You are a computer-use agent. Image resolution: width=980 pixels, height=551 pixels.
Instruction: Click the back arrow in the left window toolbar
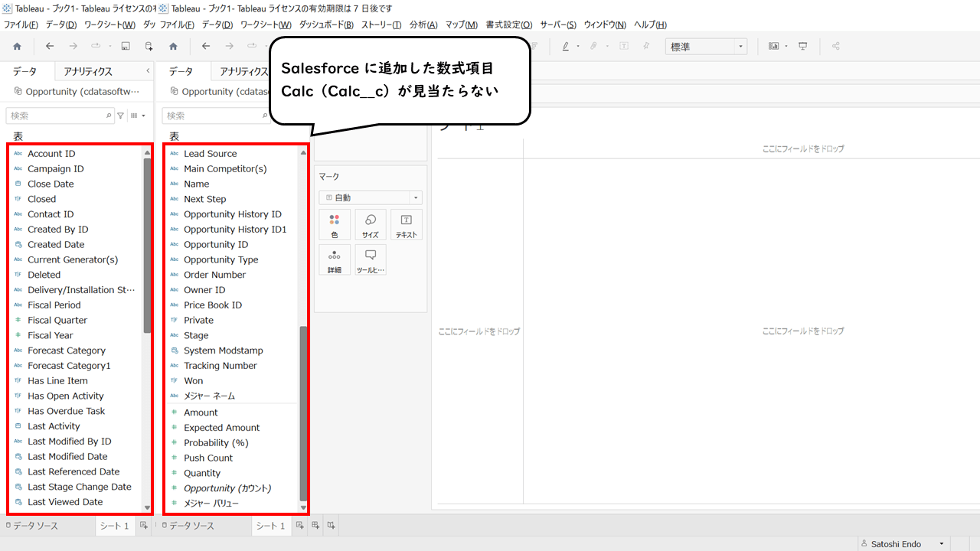pyautogui.click(x=50, y=46)
